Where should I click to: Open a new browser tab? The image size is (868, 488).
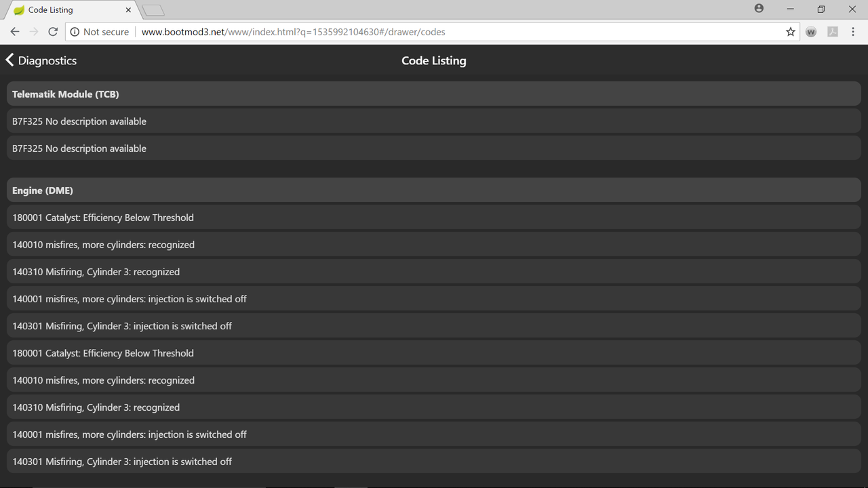[153, 9]
